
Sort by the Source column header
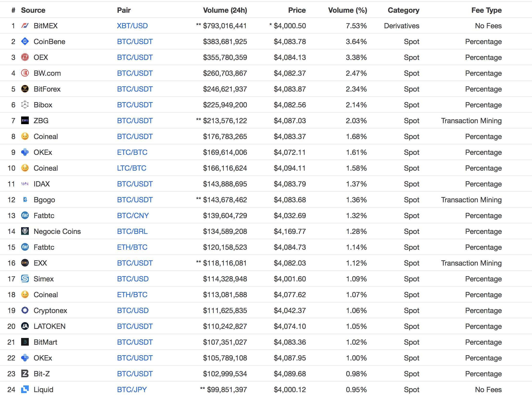click(33, 10)
